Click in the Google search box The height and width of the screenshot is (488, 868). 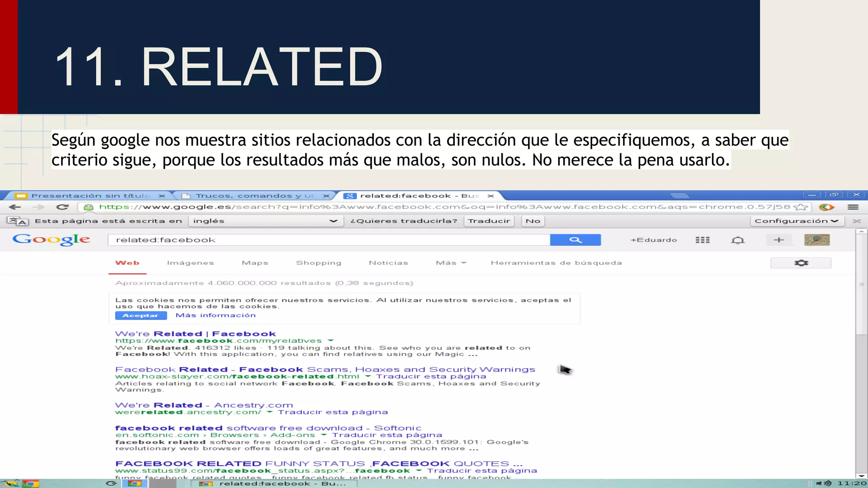pyautogui.click(x=329, y=240)
